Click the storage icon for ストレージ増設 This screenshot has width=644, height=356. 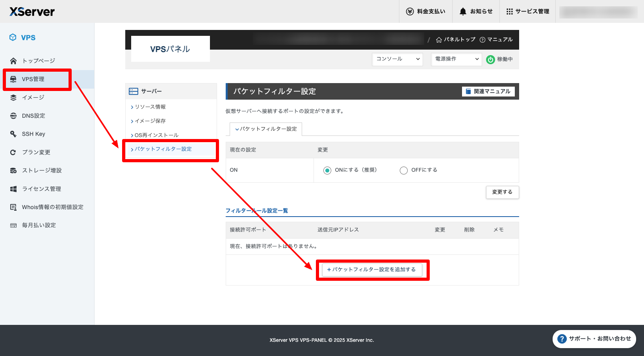tap(13, 171)
